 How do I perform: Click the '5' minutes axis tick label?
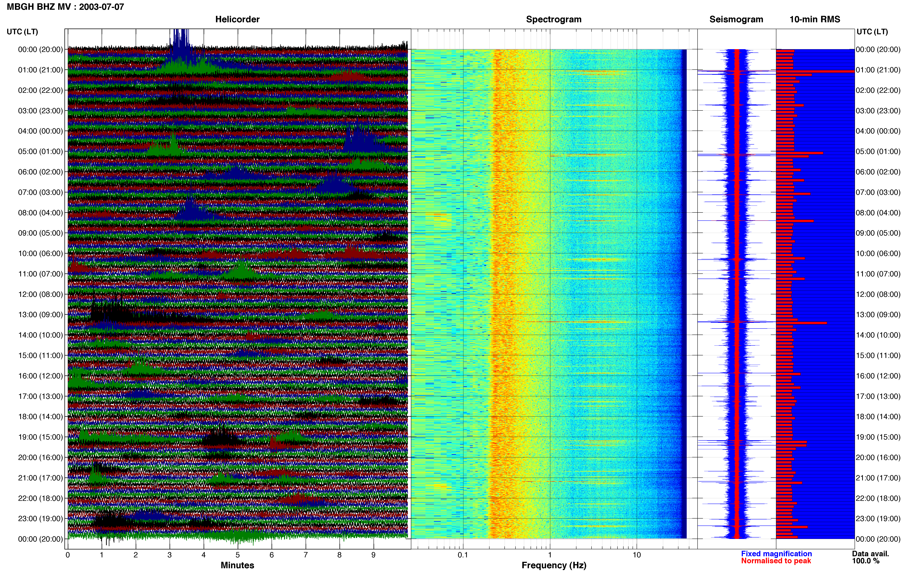pos(238,555)
